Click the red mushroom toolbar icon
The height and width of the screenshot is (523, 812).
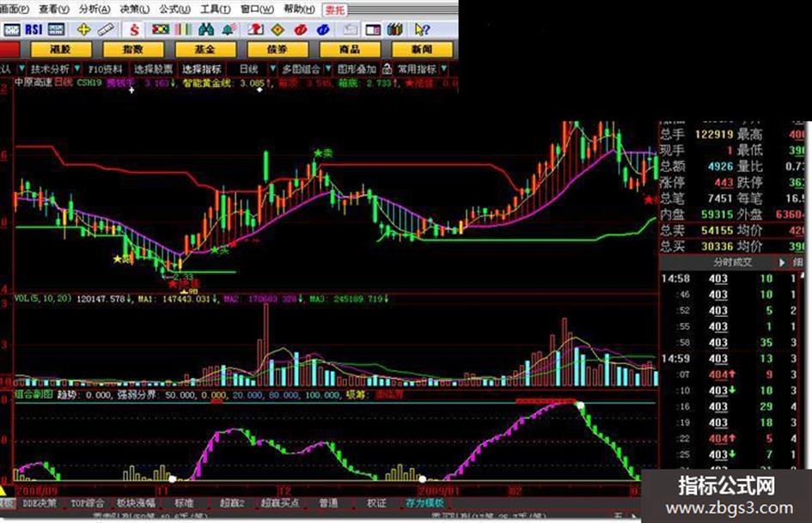[255, 29]
